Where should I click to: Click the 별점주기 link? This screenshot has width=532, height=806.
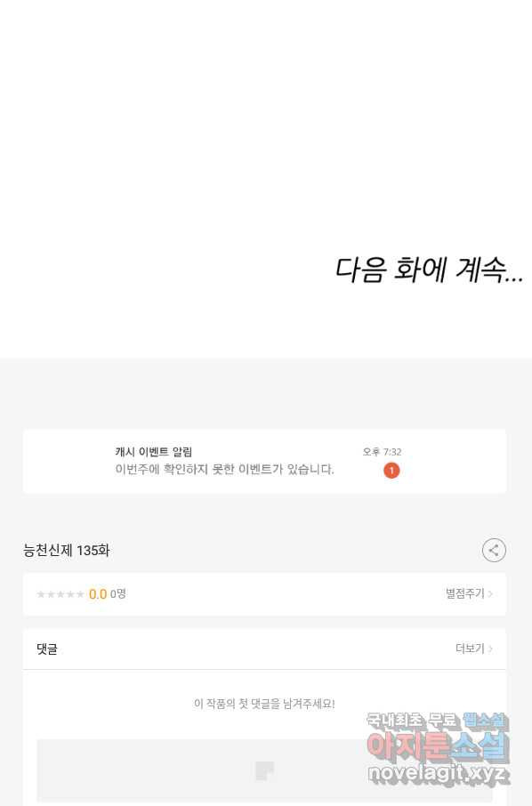point(464,593)
